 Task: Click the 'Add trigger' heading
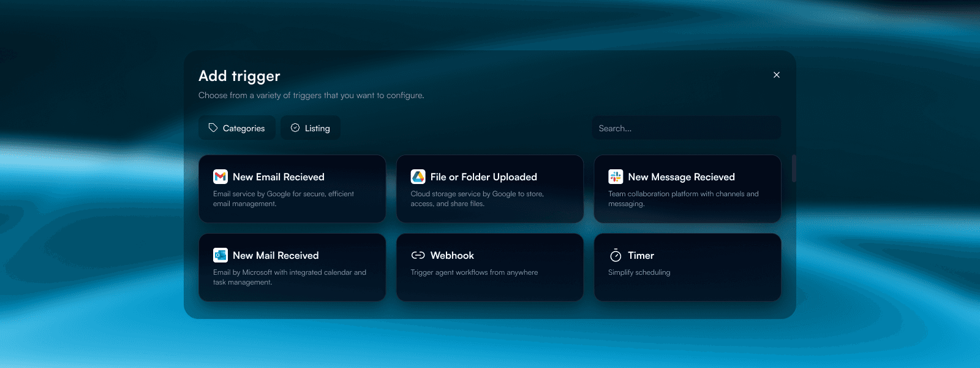[239, 76]
